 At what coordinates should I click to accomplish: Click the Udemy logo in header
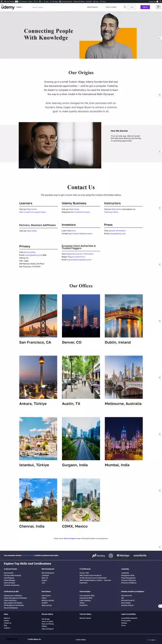pyautogui.click(x=8, y=7)
